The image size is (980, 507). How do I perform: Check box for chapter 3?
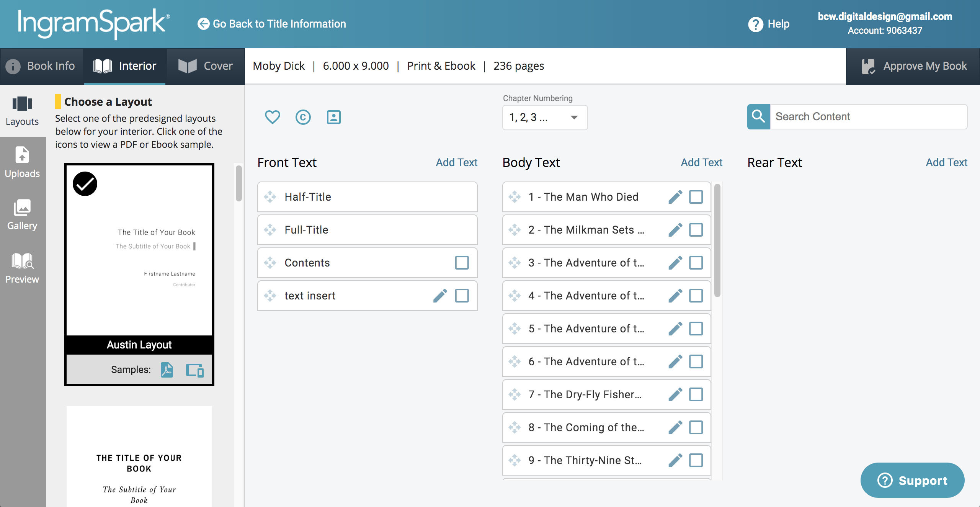tap(696, 263)
